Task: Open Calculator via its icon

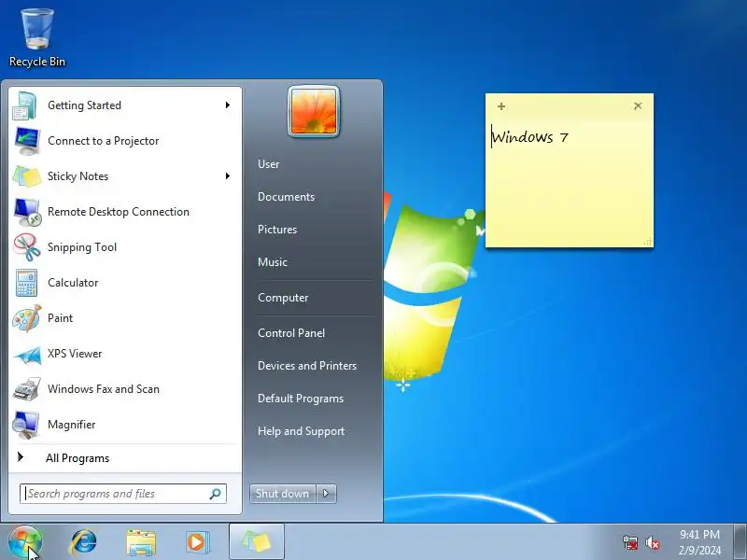Action: tap(26, 283)
